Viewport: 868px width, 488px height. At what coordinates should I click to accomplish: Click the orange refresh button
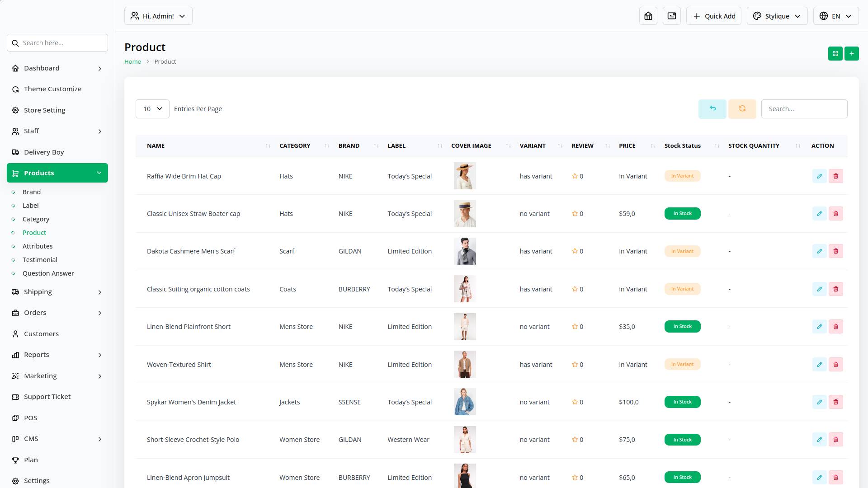pyautogui.click(x=742, y=109)
